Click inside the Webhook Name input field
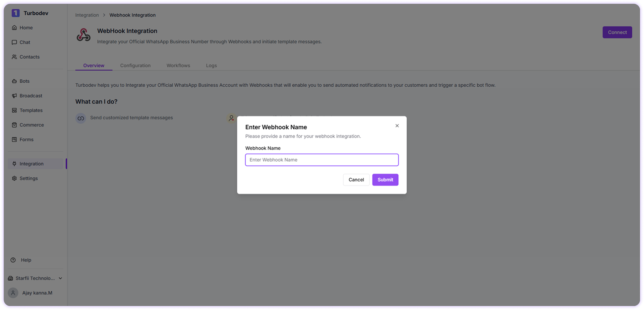Screen dimensions: 644x310 (321, 160)
